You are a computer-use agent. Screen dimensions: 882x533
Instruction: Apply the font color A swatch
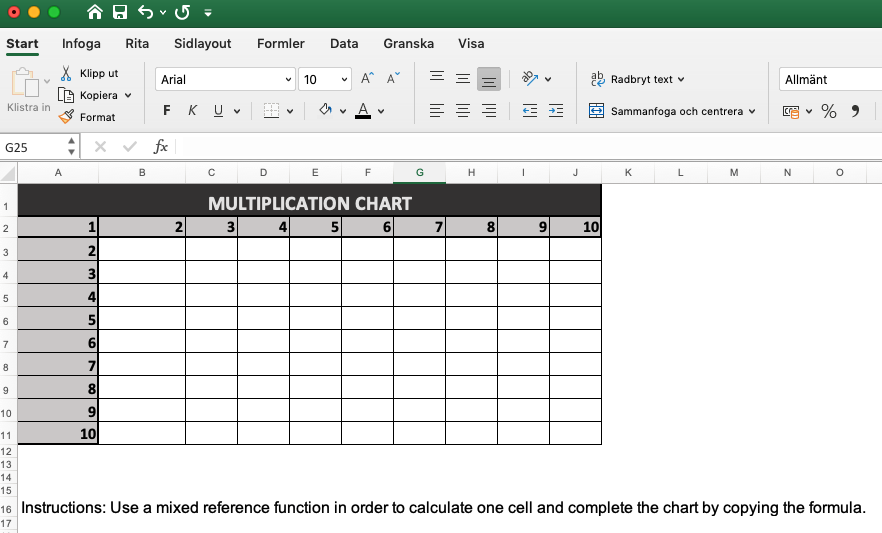[363, 111]
